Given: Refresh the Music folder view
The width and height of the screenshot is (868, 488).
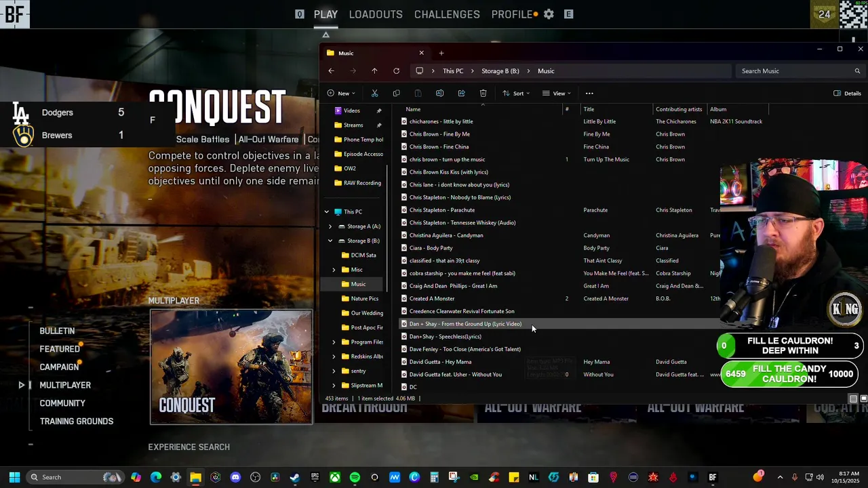Looking at the screenshot, I should click(x=396, y=71).
